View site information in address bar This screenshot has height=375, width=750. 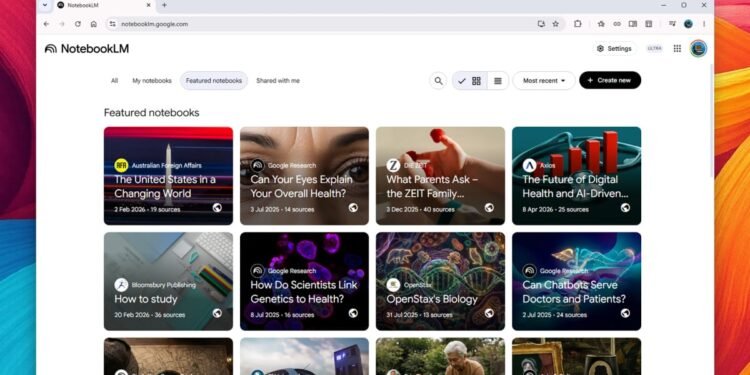pos(112,24)
